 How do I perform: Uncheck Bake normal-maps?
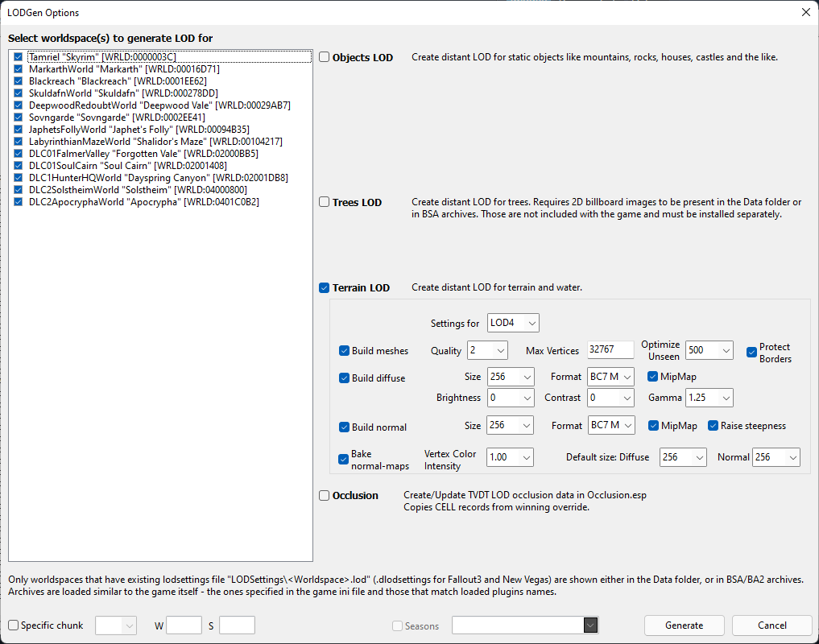(343, 459)
